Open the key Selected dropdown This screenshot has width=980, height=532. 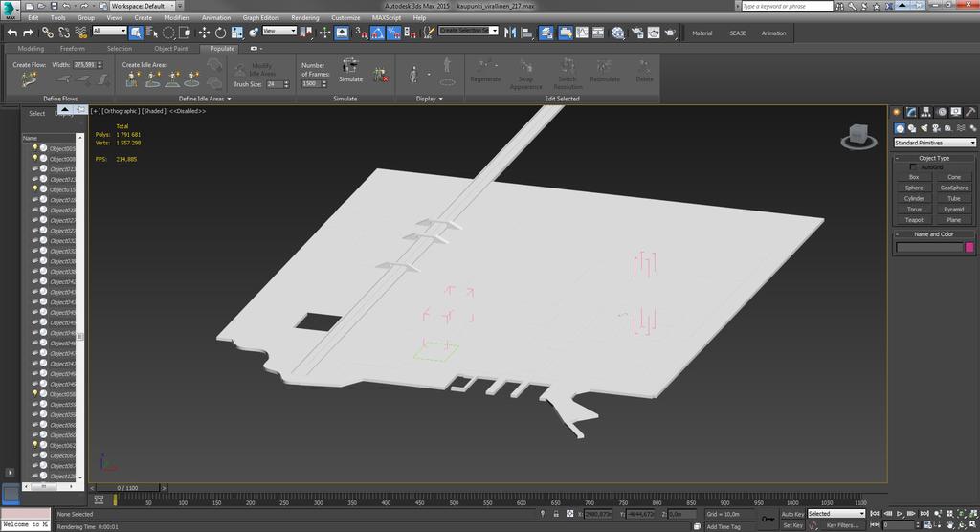pos(835,513)
